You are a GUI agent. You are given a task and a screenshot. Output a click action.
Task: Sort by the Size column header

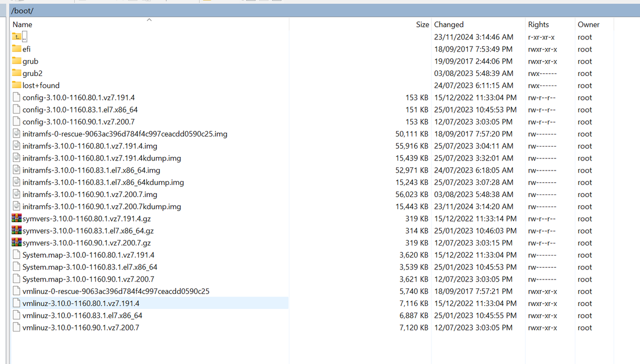[x=360, y=24]
